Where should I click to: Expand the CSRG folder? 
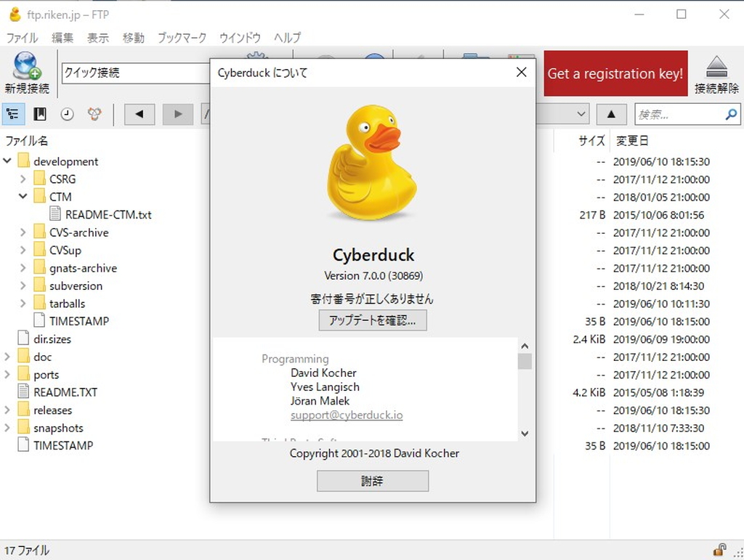pyautogui.click(x=23, y=179)
